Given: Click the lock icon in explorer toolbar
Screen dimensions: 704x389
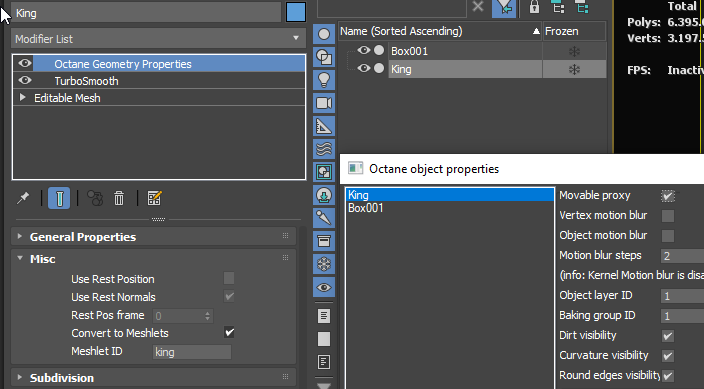Looking at the screenshot, I should (x=534, y=7).
